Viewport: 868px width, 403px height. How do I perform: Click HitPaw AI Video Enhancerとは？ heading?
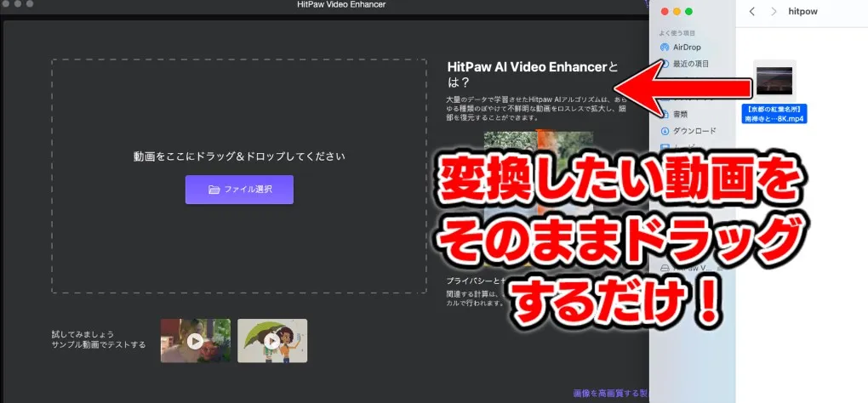click(531, 75)
